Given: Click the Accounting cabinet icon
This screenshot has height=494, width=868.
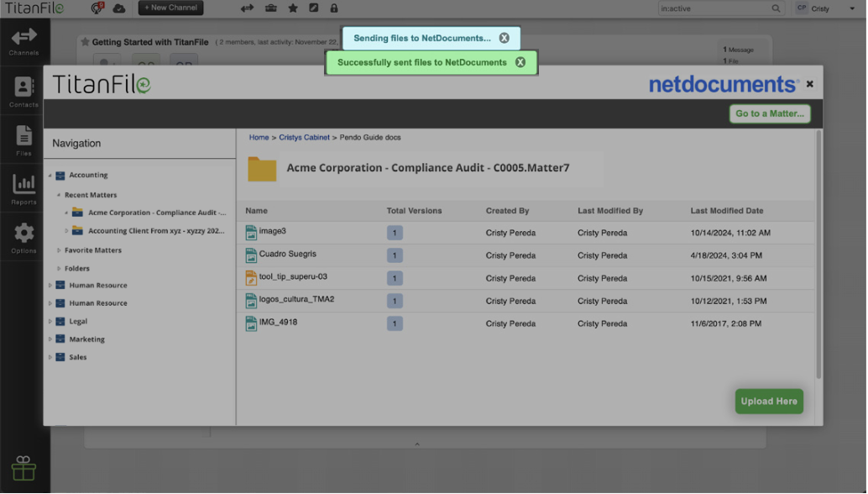Looking at the screenshot, I should (60, 176).
